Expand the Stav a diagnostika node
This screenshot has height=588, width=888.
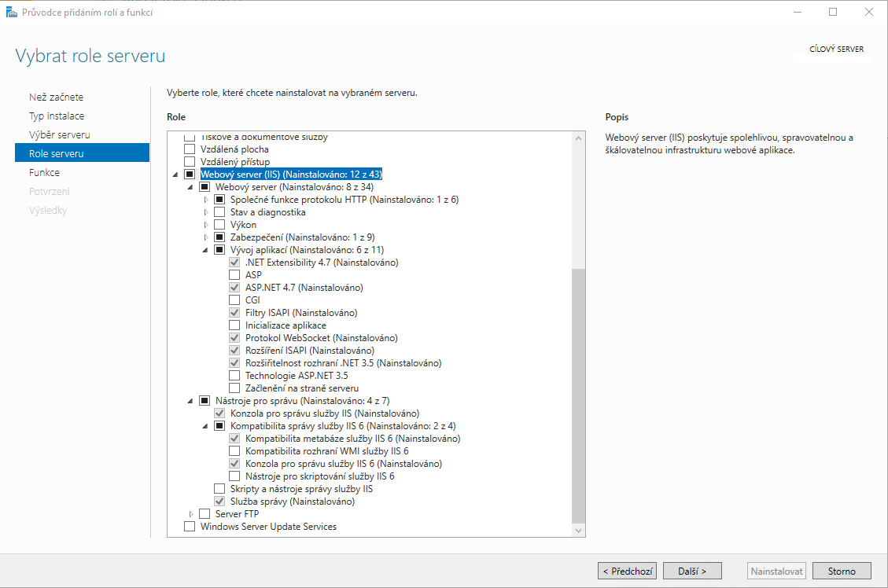point(205,212)
